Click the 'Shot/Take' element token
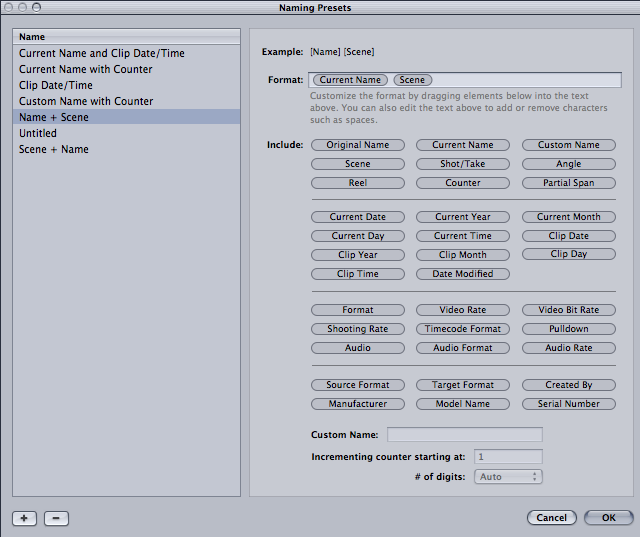Viewport: 640px width, 537px height. 463,164
